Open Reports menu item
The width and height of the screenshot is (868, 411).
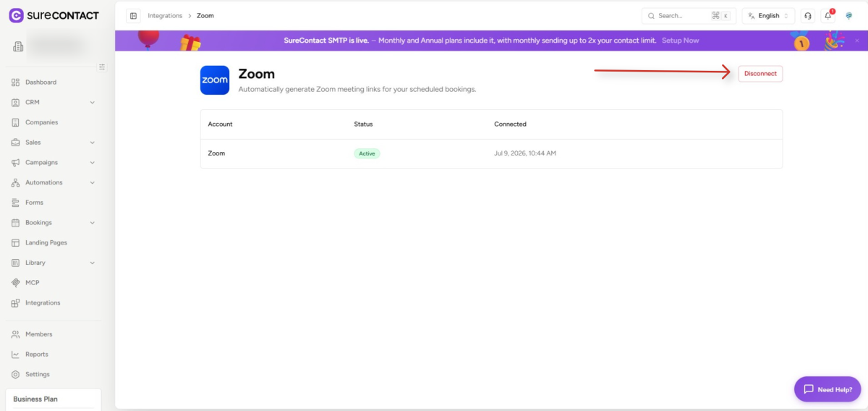(37, 355)
